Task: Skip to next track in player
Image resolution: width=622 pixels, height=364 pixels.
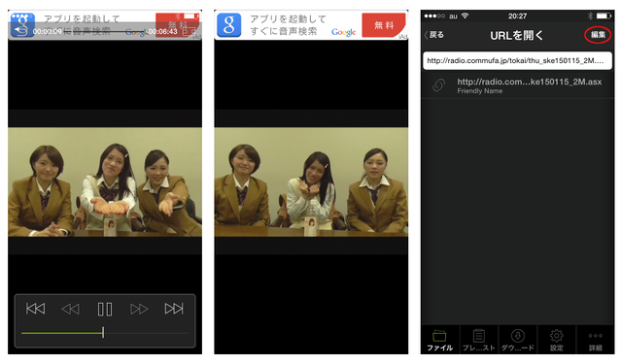Action: [x=174, y=309]
